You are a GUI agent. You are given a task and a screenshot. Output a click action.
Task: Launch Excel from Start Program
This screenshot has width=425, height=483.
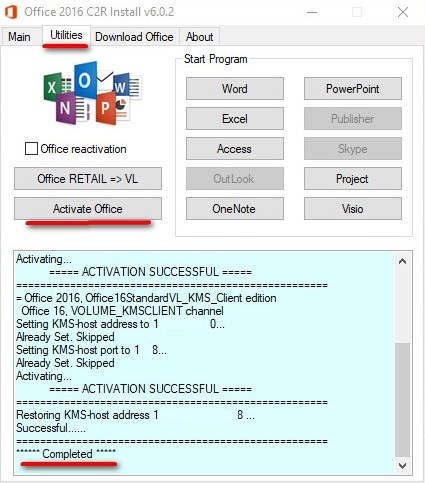tap(235, 119)
